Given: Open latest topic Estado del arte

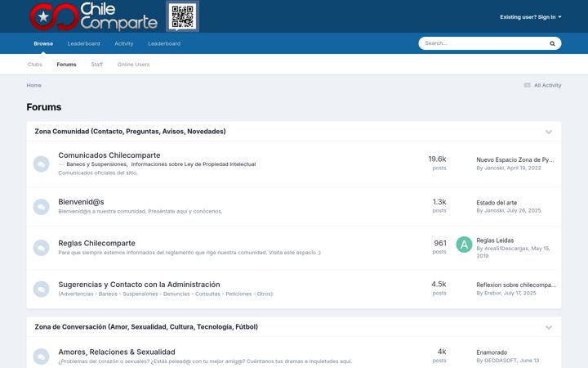Looking at the screenshot, I should [497, 203].
